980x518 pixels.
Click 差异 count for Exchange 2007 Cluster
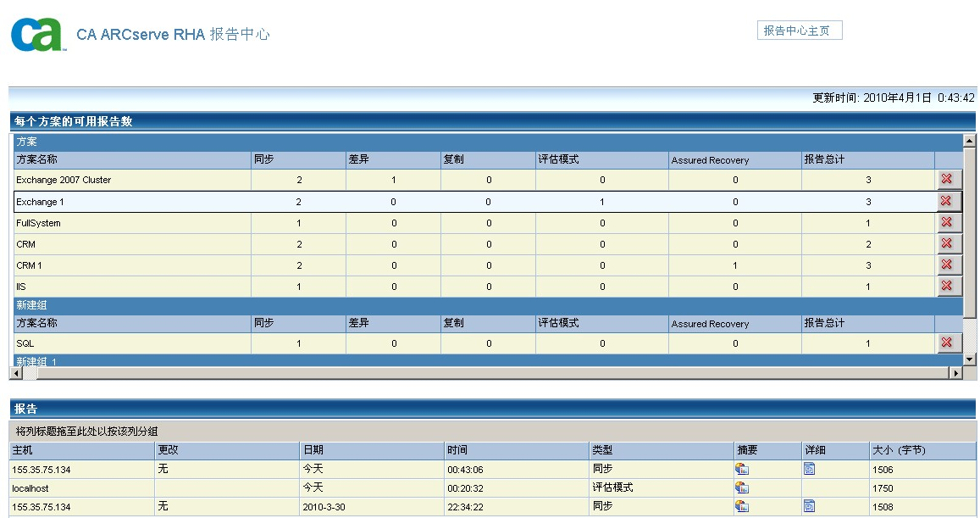pos(394,181)
